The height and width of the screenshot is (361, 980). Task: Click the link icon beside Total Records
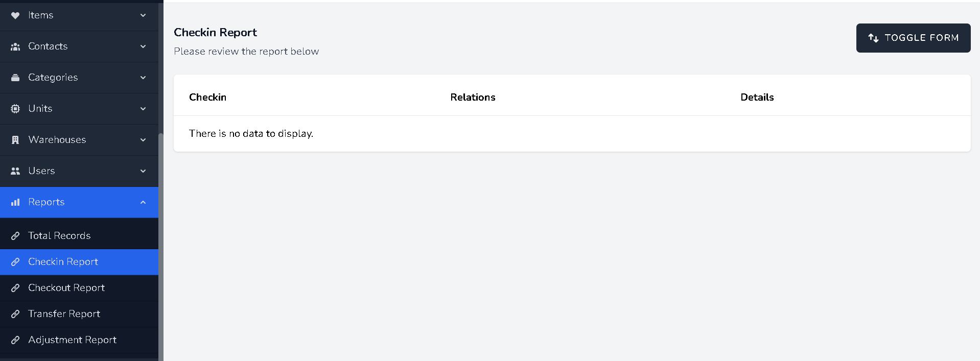tap(15, 235)
